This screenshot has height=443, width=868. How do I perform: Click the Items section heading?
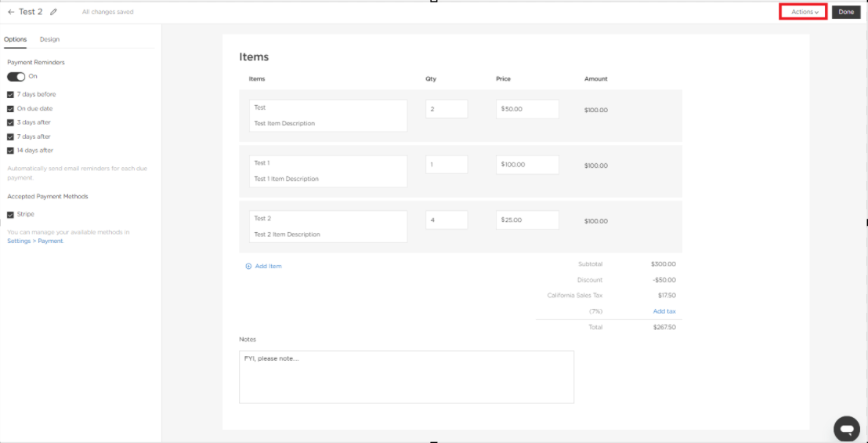254,56
